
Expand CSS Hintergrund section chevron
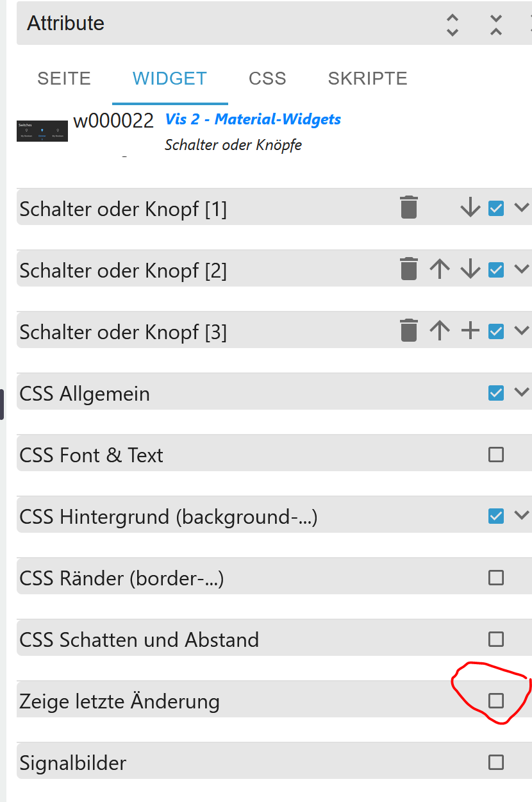pyautogui.click(x=522, y=515)
